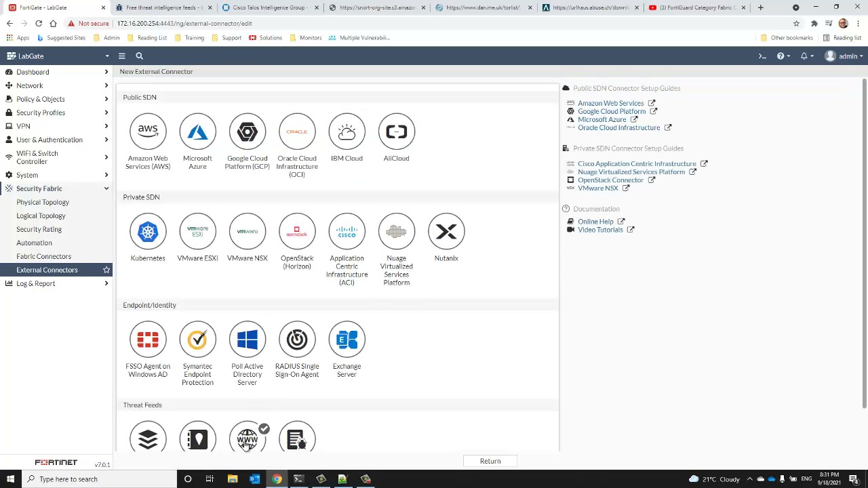
Task: Expand the Dashboard menu
Action: (x=56, y=72)
